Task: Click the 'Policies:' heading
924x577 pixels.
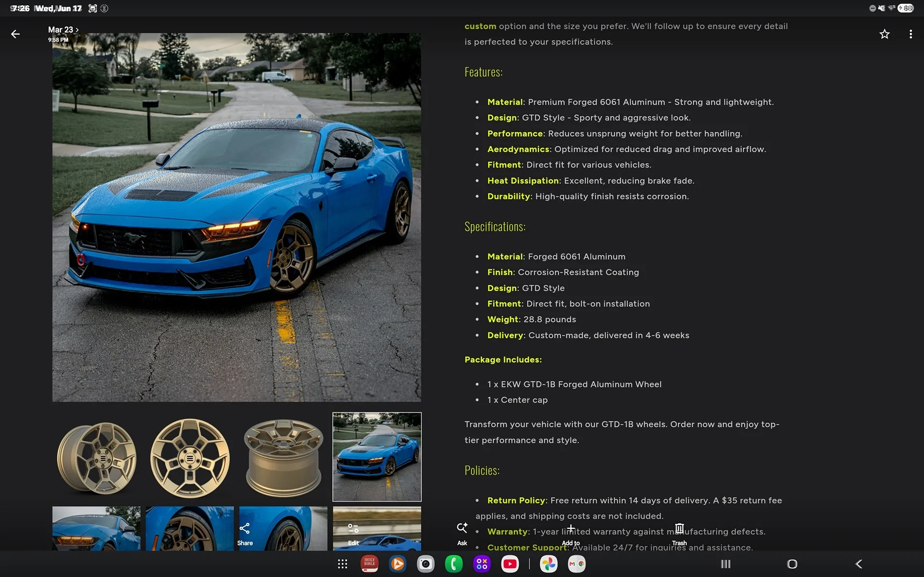Action: coord(482,470)
